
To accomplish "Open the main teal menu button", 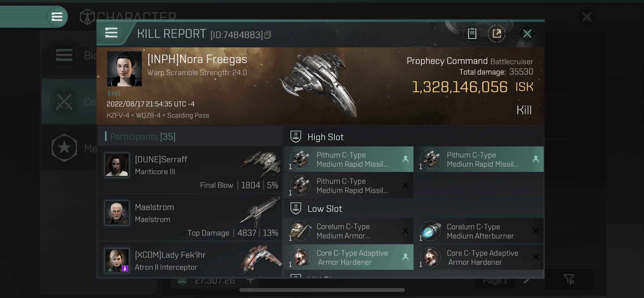I will [57, 17].
